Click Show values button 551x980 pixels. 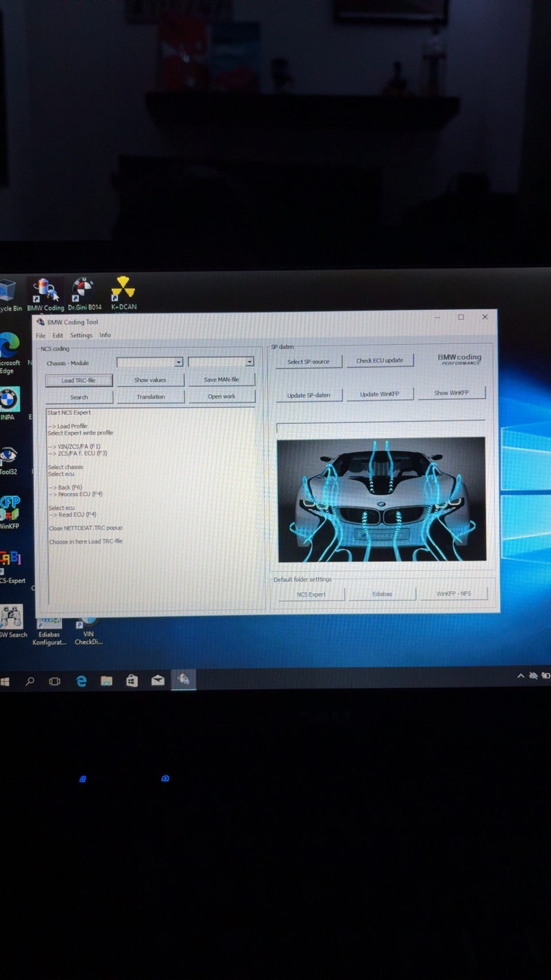pos(150,380)
